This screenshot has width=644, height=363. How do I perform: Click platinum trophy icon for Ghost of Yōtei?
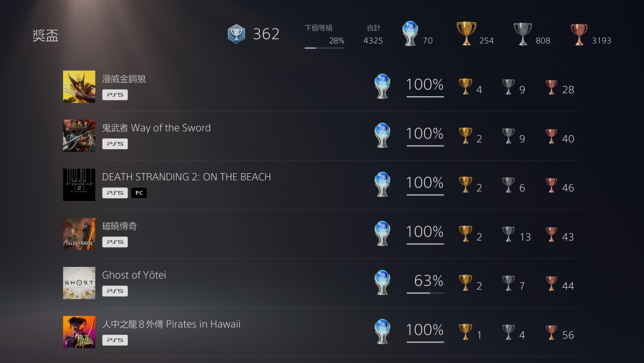point(382,282)
